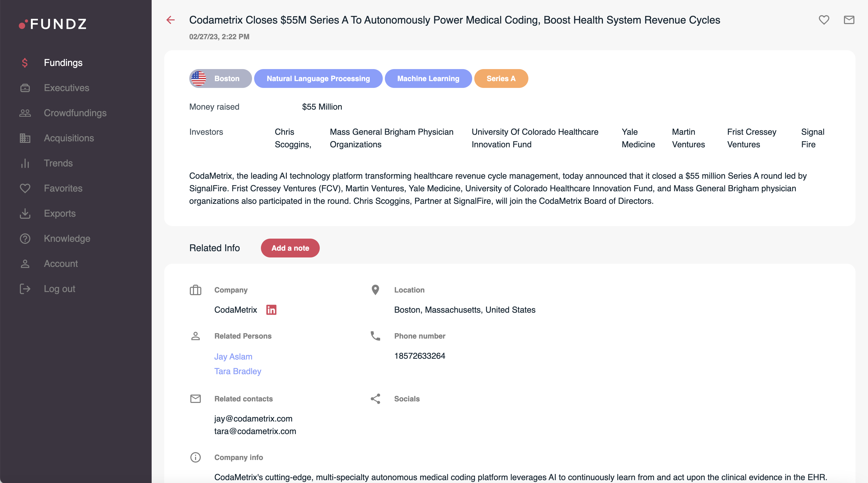Viewport: 868px width, 483px height.
Task: Open Jay Aslam's profile link
Action: 233,357
